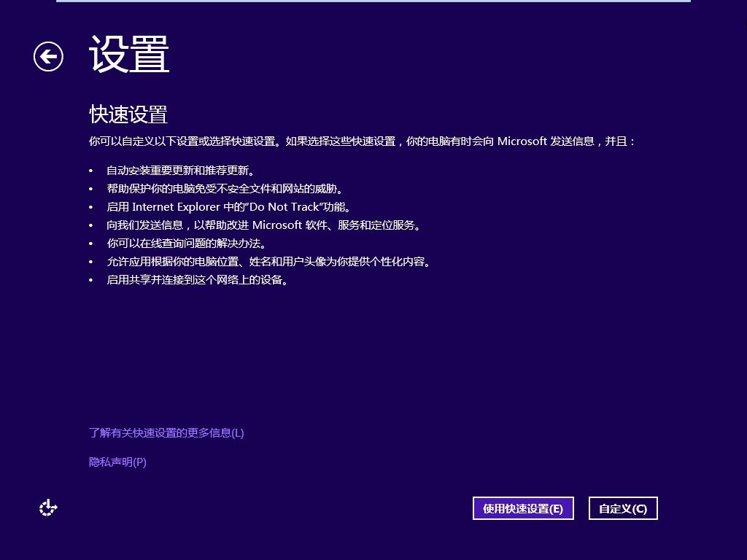Click the bullet 允许应用根据你的电脑位置

[268, 262]
